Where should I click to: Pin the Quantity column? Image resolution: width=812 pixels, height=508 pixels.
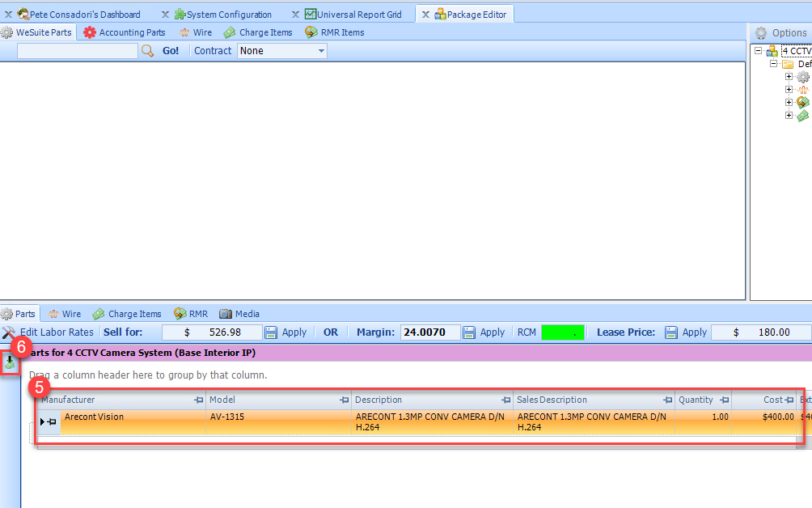pos(725,400)
